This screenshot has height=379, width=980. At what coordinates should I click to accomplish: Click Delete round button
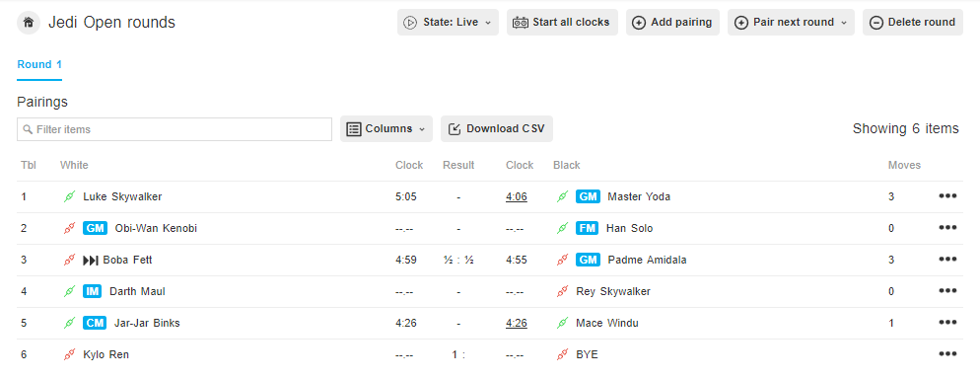tap(913, 23)
